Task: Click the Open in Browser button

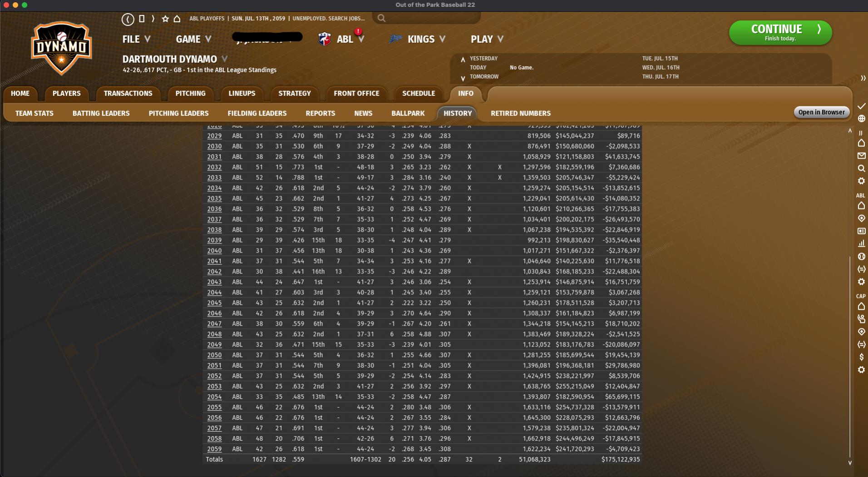Action: (821, 112)
